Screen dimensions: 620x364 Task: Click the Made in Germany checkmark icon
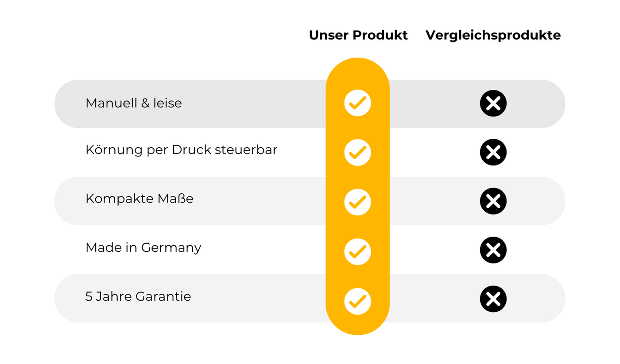click(357, 251)
